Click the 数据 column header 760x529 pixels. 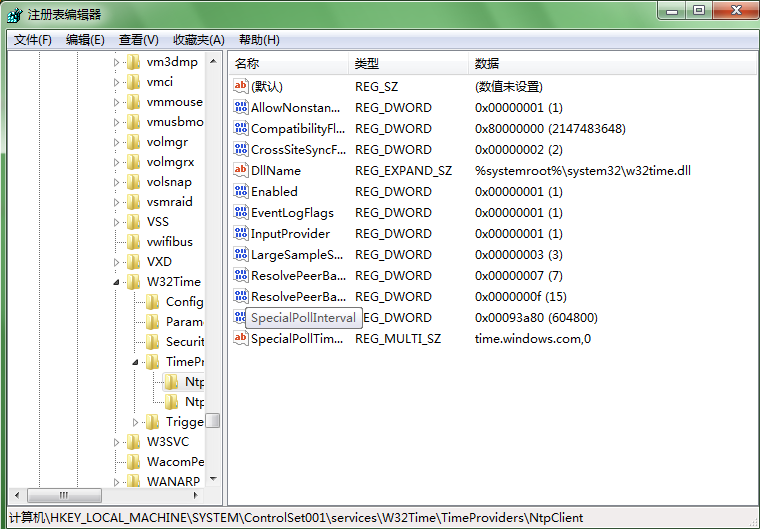(487, 64)
